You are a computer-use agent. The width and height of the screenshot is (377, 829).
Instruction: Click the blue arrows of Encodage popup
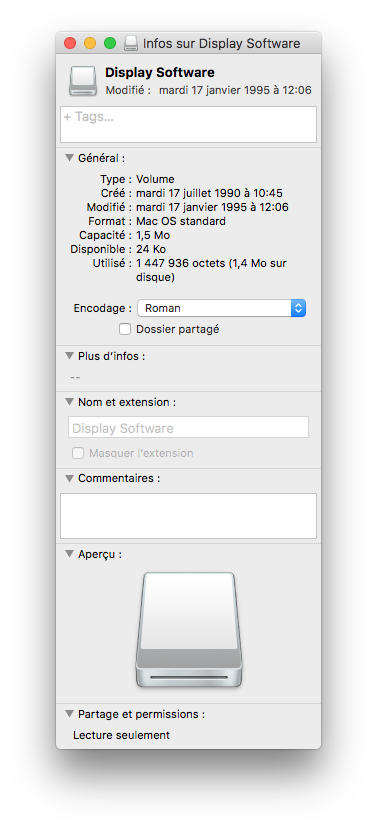coord(298,308)
